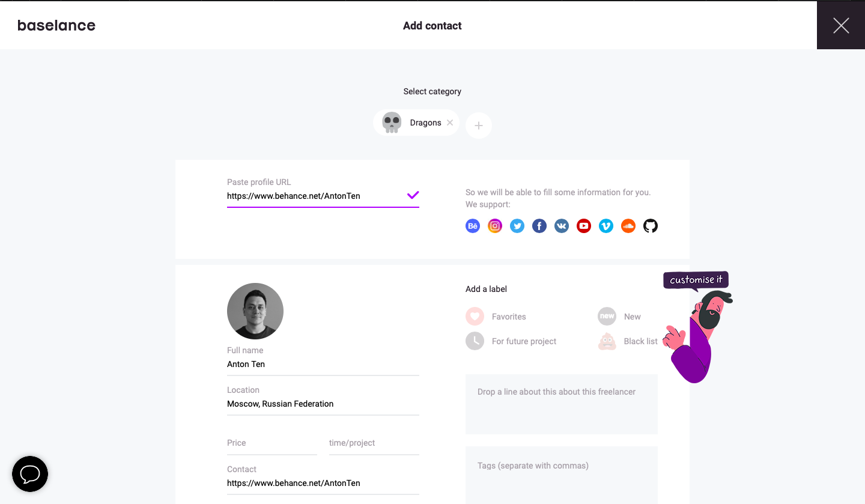Remove the Dragons category tag
Image resolution: width=865 pixels, height=504 pixels.
coord(450,123)
